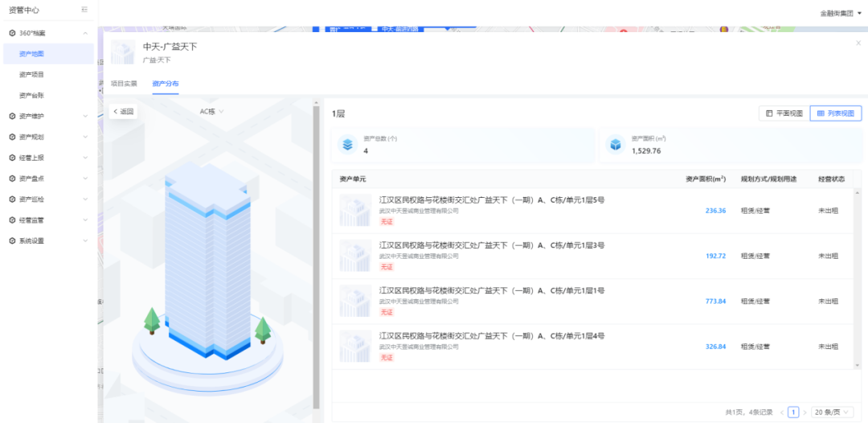Click the 资产面积(m²) column header
This screenshot has width=868, height=423.
tap(706, 179)
